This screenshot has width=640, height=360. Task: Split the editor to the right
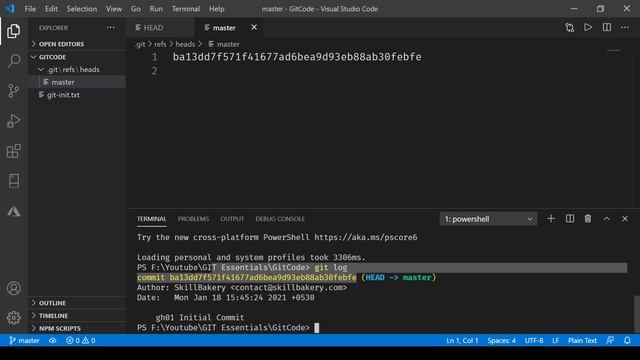607,27
